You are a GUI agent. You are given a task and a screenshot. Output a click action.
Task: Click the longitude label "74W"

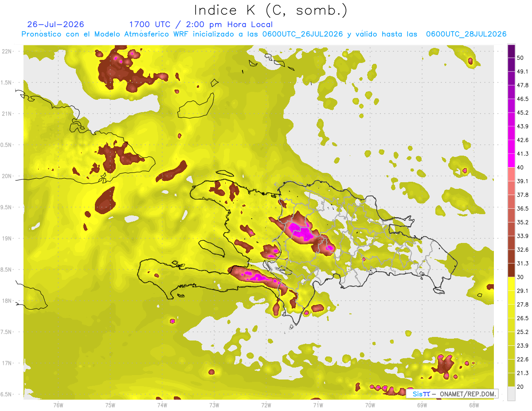tap(162, 405)
